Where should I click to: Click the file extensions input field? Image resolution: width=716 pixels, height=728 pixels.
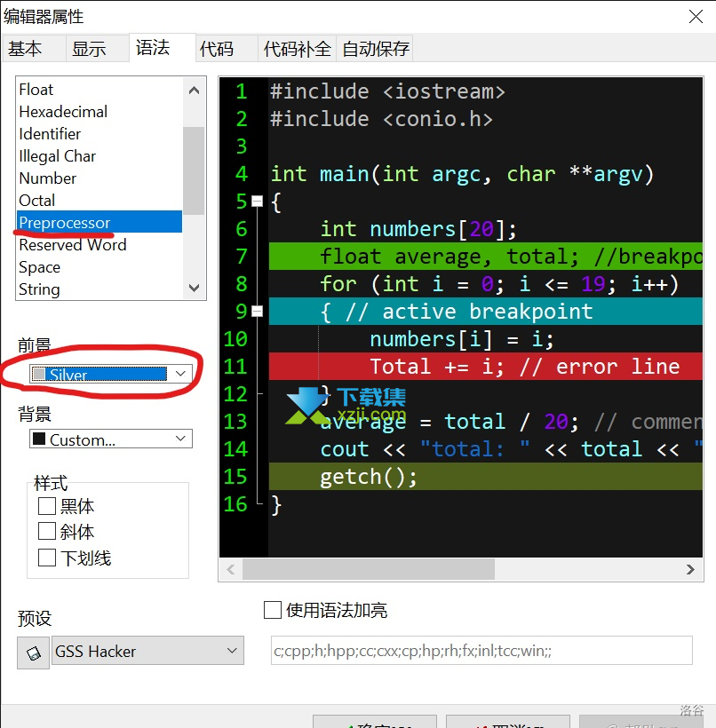click(481, 651)
